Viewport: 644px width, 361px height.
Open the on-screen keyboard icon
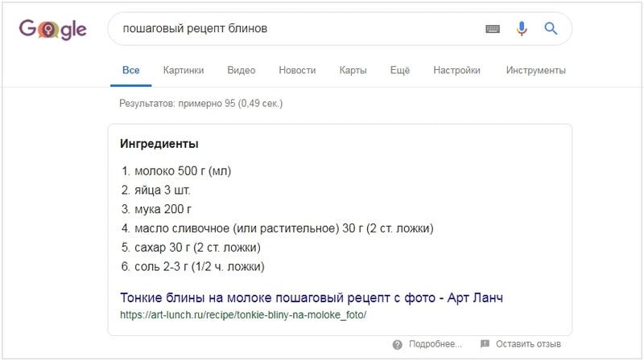coord(493,29)
